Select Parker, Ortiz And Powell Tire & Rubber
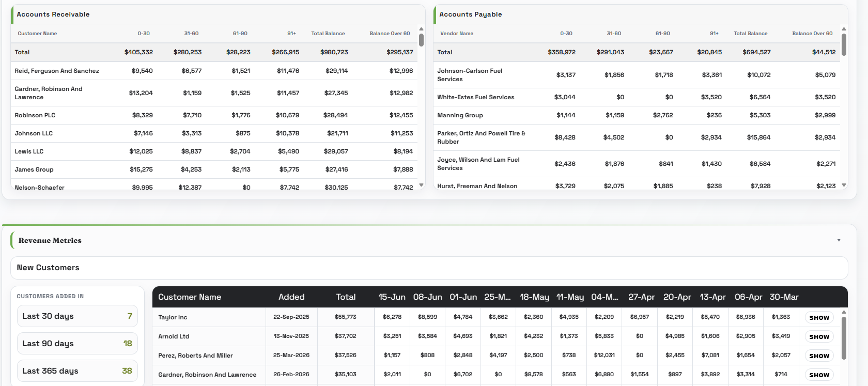Image resolution: width=868 pixels, height=386 pixels. (637, 137)
